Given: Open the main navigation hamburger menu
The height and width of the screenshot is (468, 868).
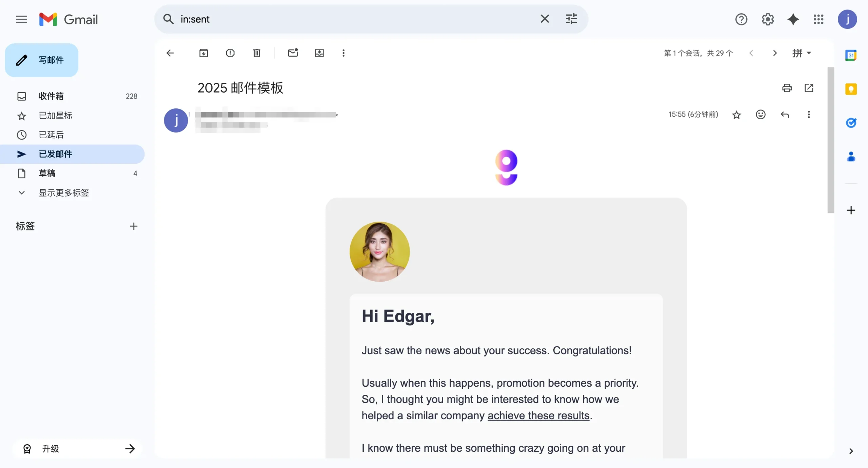Looking at the screenshot, I should 21,19.
